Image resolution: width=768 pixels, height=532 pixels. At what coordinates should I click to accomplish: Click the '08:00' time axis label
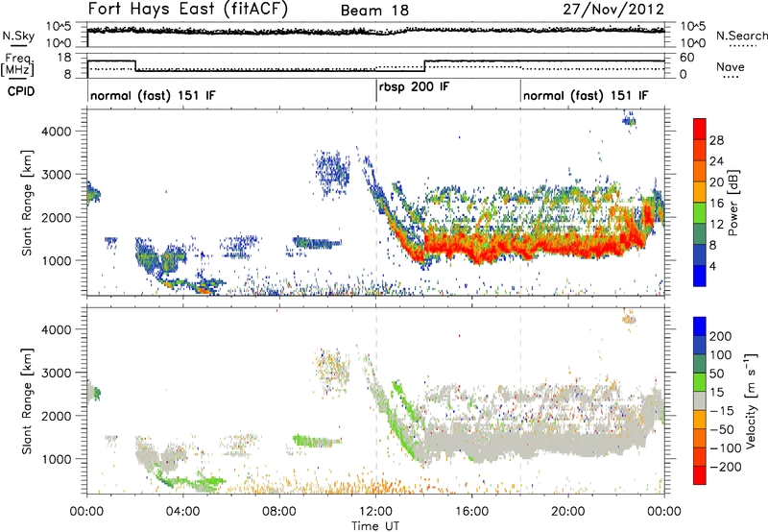(279, 511)
